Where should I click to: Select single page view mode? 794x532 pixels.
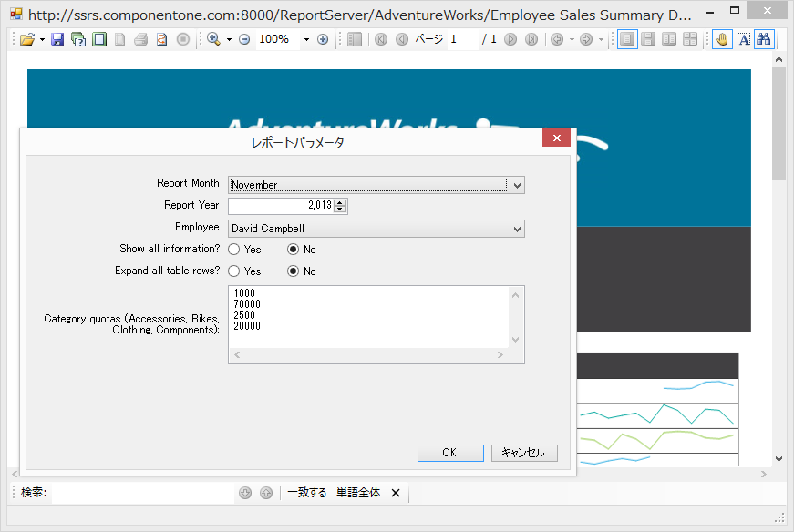[627, 39]
